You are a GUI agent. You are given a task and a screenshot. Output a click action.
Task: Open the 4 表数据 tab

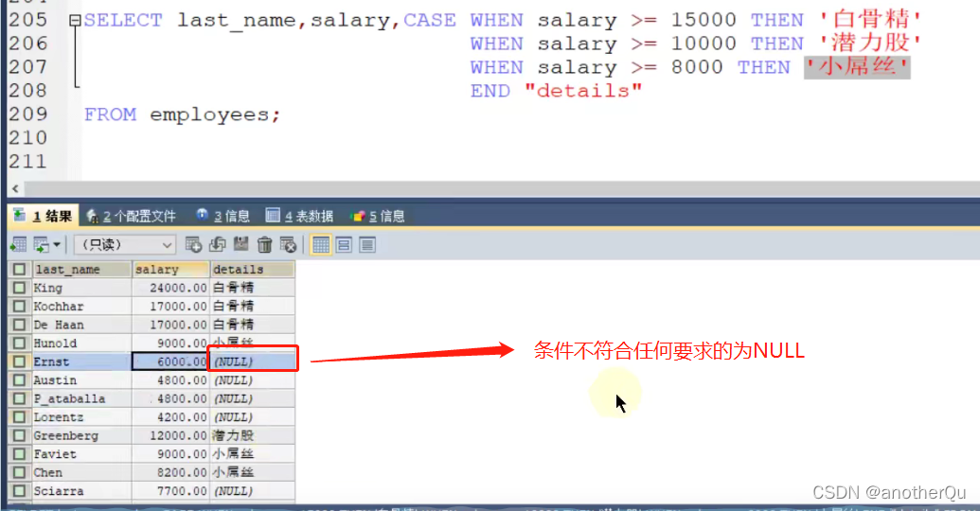click(x=299, y=216)
